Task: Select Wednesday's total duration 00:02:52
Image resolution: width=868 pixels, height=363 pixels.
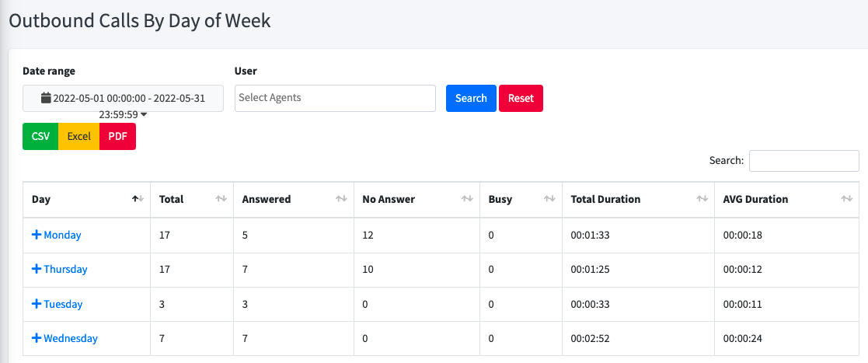Action: [591, 338]
